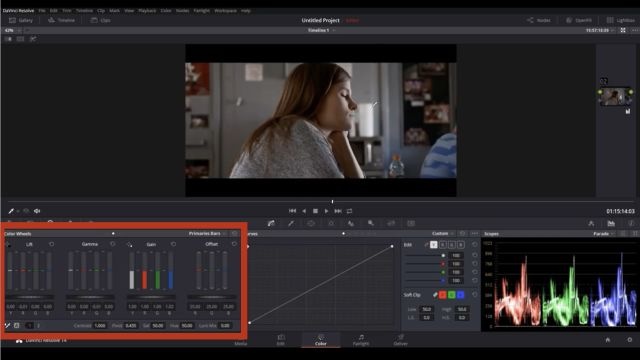Reset Gain controls
The image size is (640, 360).
[x=173, y=244]
